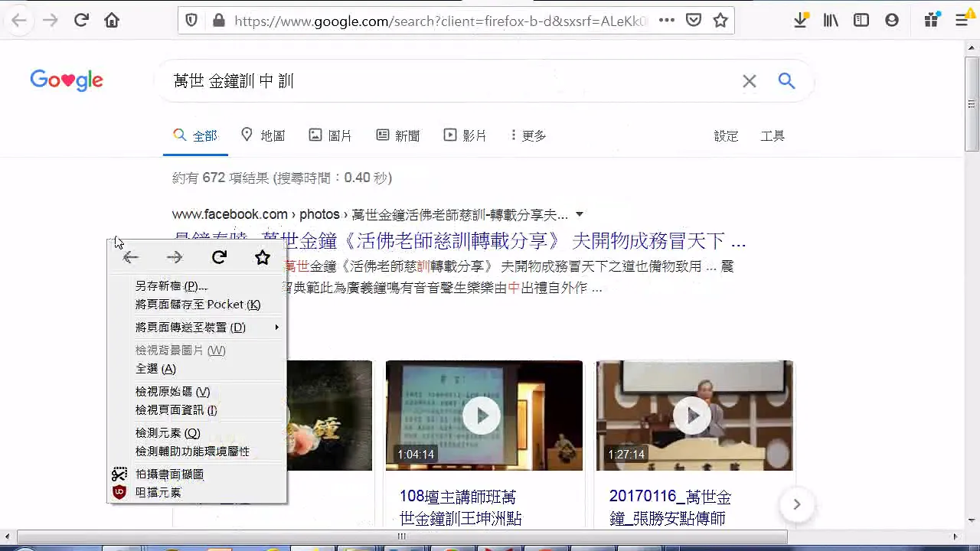Switch to the 新聞 search tab
Image resolution: width=980 pixels, height=551 pixels.
point(398,135)
